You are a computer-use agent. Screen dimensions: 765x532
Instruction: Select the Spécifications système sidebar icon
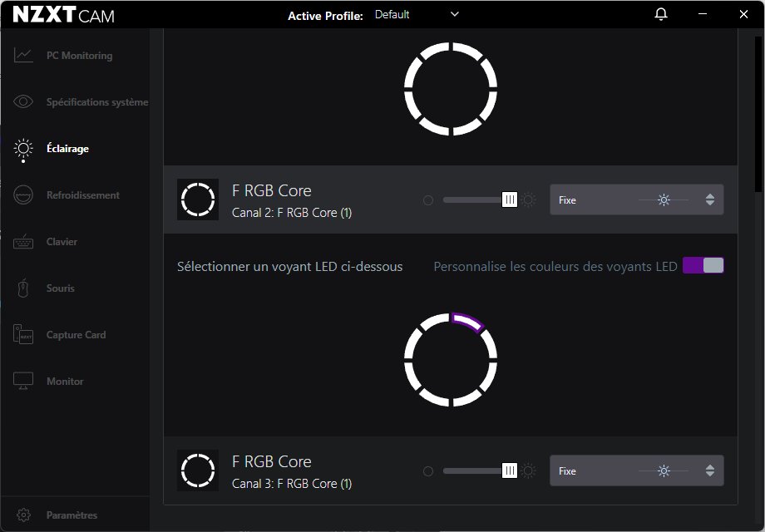coord(22,101)
